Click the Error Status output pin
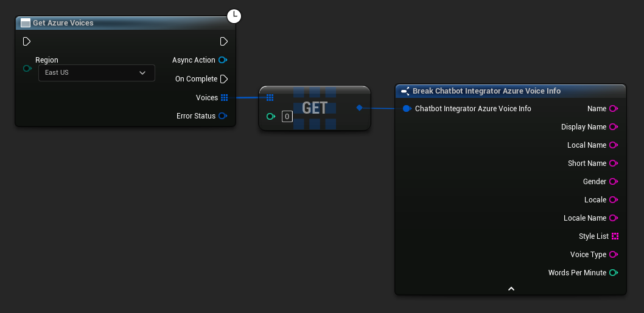Screen dimensions: 644x313 pyautogui.click(x=223, y=116)
